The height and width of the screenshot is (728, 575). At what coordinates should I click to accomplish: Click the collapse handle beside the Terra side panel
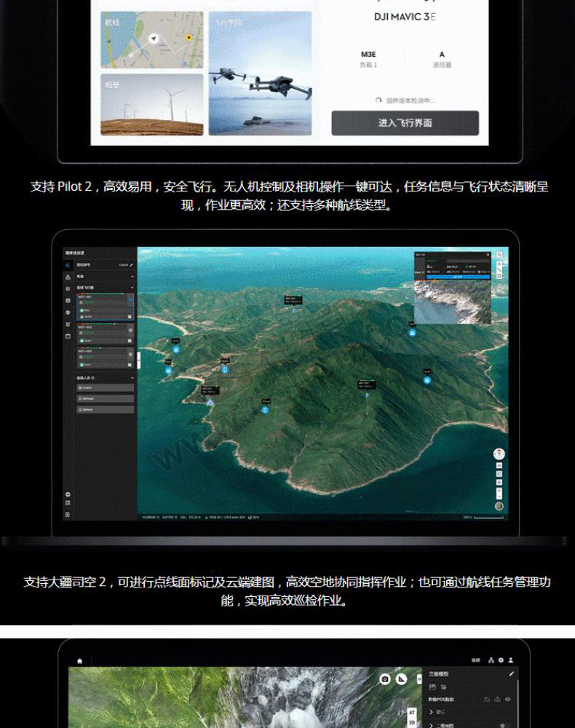419,679
